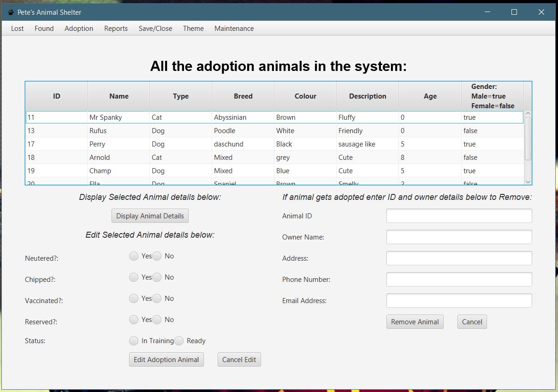The height and width of the screenshot is (392, 558).
Task: Open the Save/Close menu
Action: point(155,29)
